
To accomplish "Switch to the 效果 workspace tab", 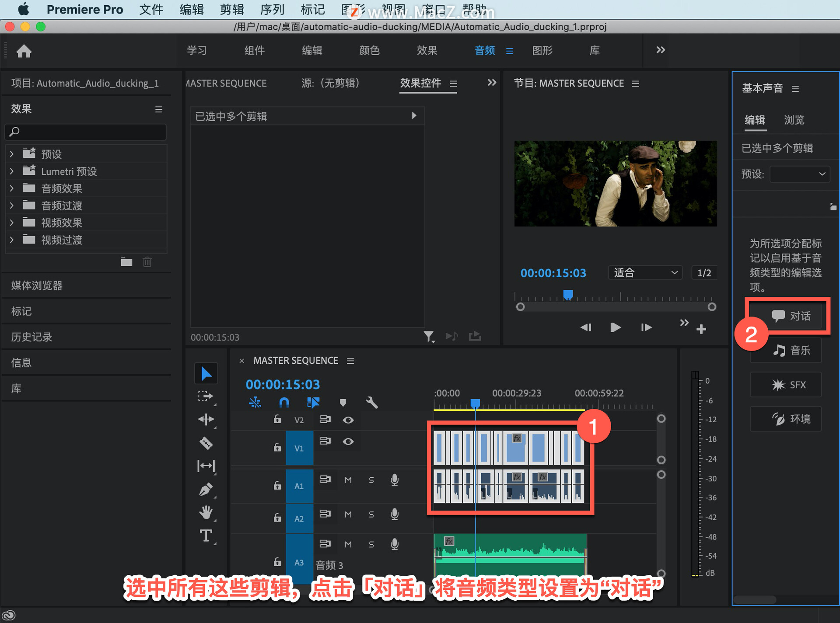I will point(427,51).
